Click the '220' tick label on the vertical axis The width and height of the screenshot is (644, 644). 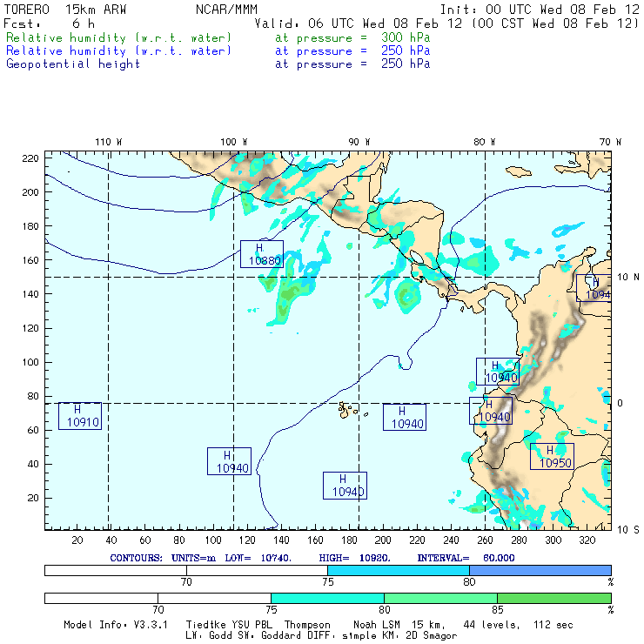tap(30, 158)
